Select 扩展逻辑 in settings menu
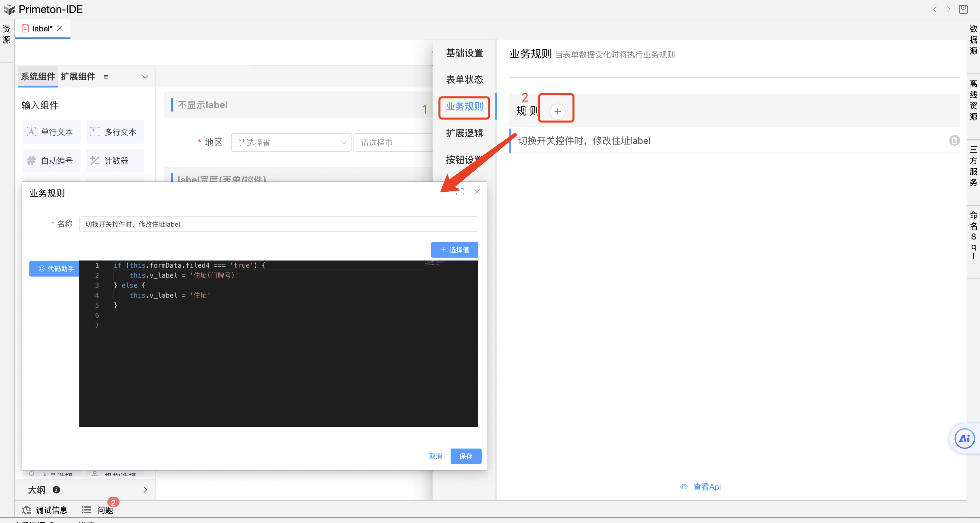Screen dimensions: 980x523 (x=464, y=133)
